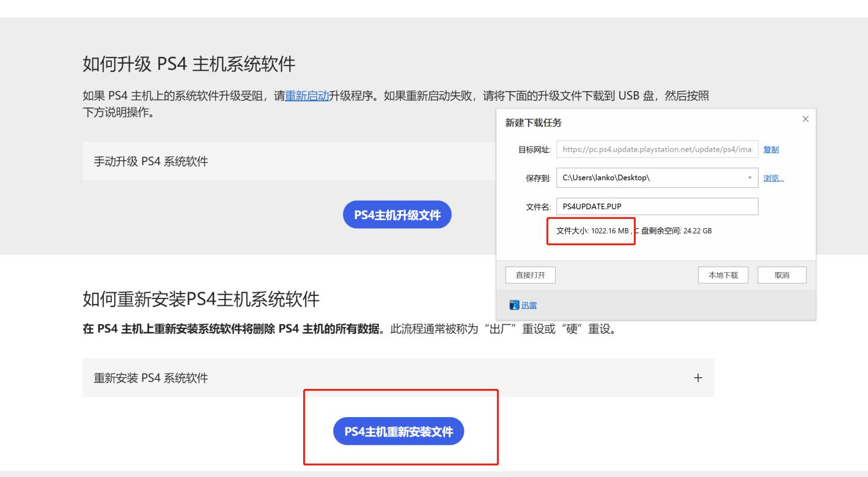Image resolution: width=868 pixels, height=477 pixels.
Task: Click the blue PS4主机升级文件 button
Action: pos(397,214)
